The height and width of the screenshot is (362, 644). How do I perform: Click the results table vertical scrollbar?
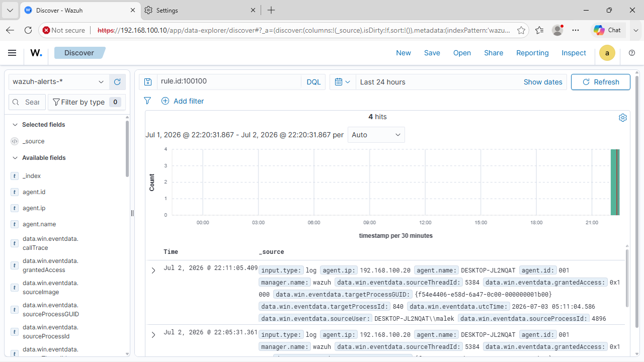(627, 278)
